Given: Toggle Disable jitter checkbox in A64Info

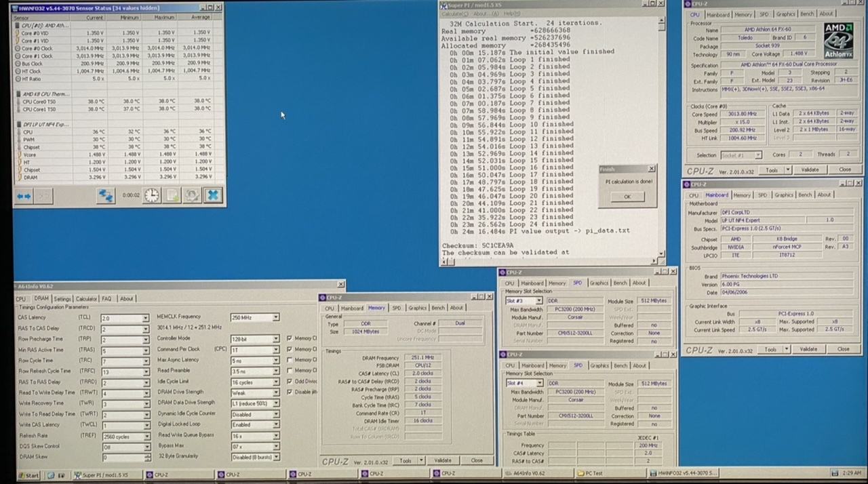Looking at the screenshot, I should 290,392.
